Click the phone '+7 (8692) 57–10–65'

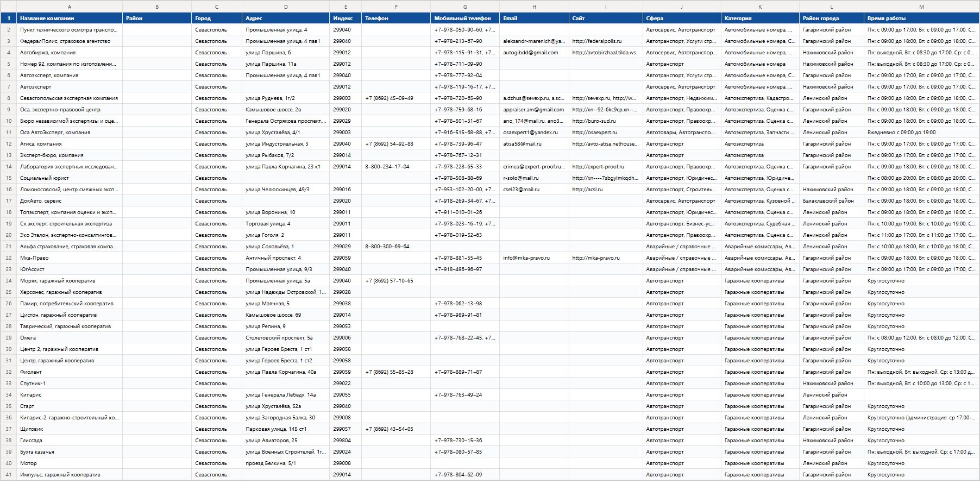tap(396, 281)
